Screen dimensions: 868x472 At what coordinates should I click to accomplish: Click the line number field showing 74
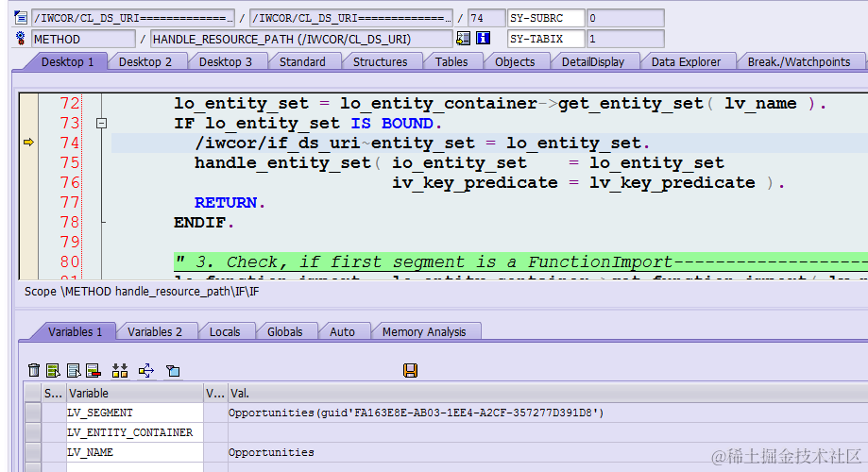tap(486, 18)
